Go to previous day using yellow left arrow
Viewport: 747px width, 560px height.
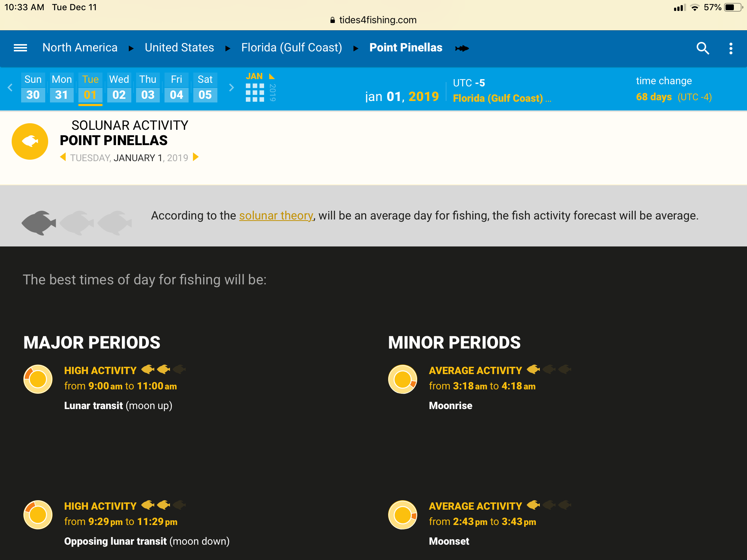63,157
